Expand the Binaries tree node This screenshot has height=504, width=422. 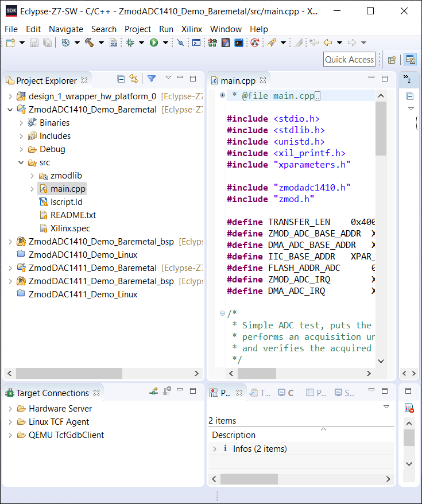(x=21, y=123)
